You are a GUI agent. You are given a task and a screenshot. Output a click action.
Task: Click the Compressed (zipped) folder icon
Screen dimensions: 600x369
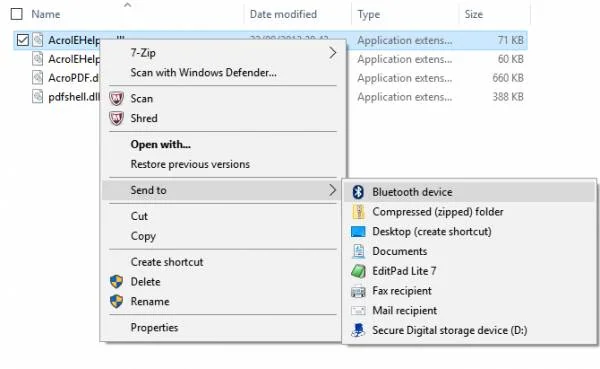click(x=359, y=212)
